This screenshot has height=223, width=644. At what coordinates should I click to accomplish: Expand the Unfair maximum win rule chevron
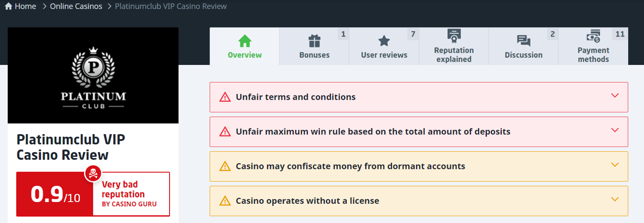[x=615, y=130]
